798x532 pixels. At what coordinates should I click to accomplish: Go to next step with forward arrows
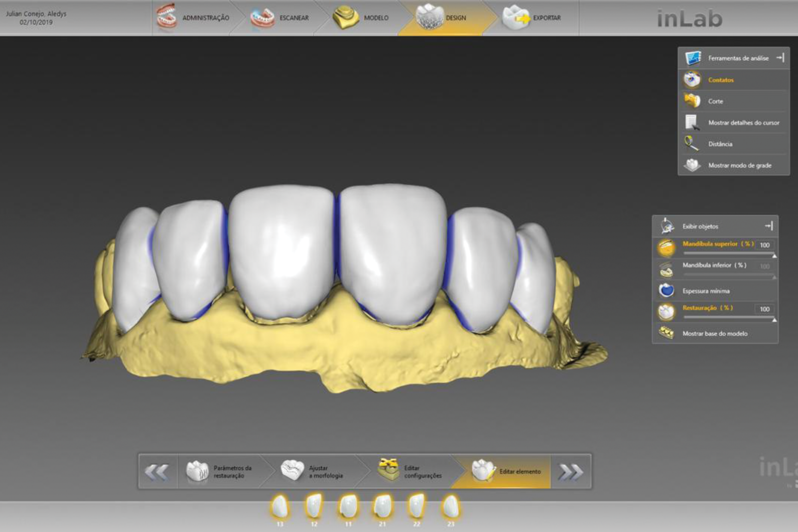click(571, 472)
